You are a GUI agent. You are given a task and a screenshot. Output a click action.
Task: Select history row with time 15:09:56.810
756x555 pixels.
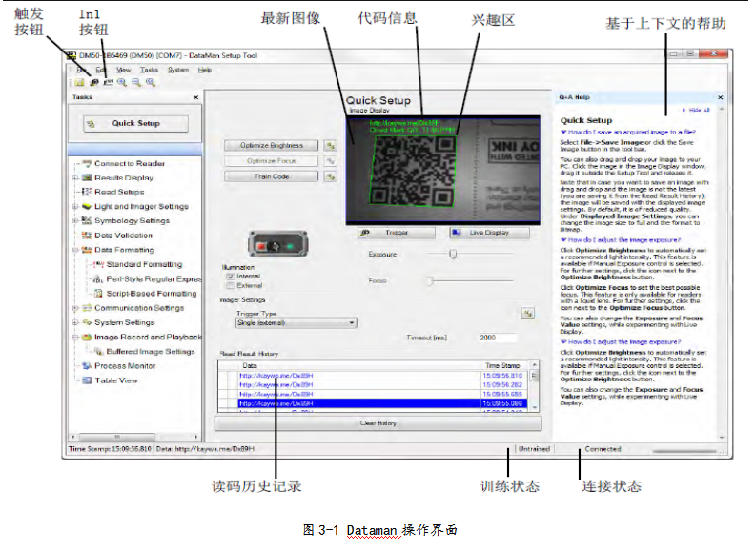374,375
